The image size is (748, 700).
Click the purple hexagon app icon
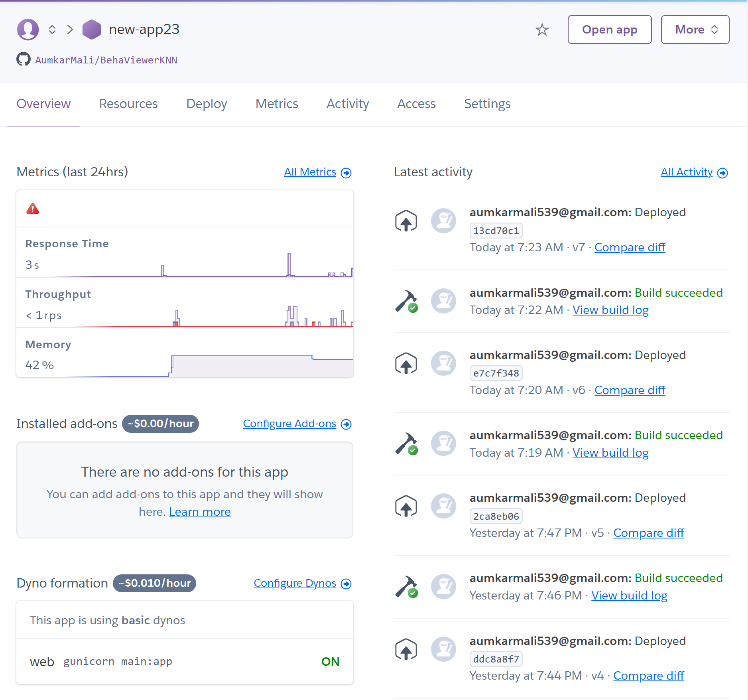[92, 30]
